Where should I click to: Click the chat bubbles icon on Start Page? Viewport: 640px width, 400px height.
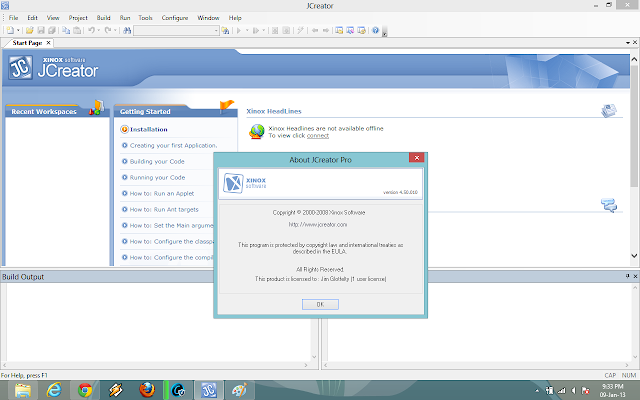[609, 205]
